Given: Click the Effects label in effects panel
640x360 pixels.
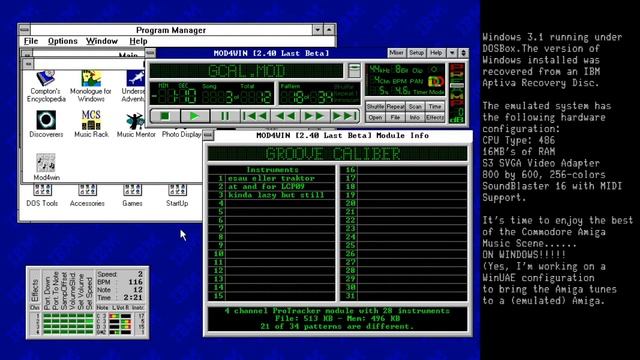Looking at the screenshot, I should [35, 291].
